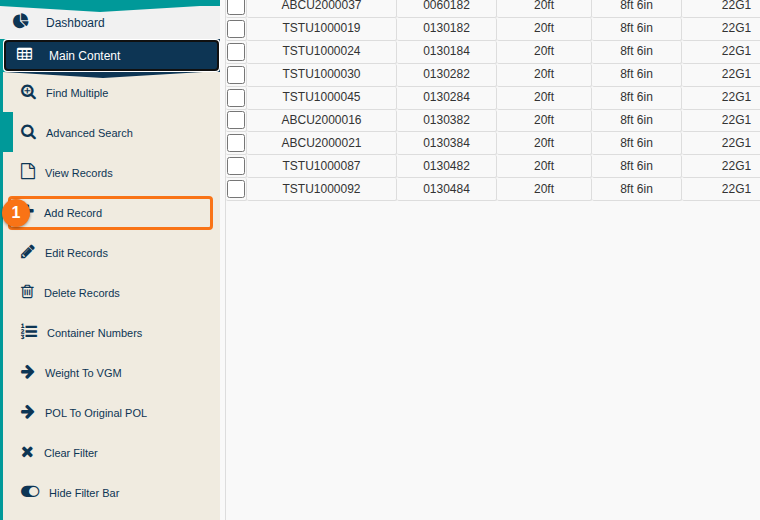760x520 pixels.
Task: Click container number ABCU2000016
Action: pyautogui.click(x=321, y=120)
